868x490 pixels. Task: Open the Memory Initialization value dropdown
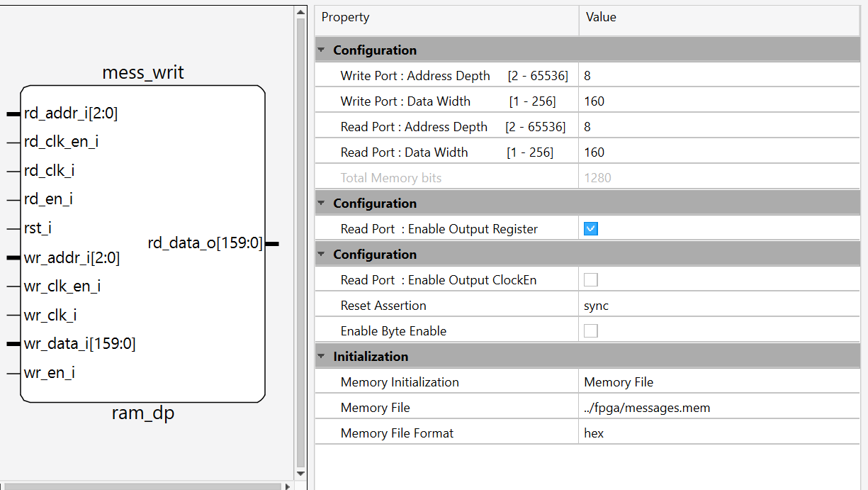[718, 382]
